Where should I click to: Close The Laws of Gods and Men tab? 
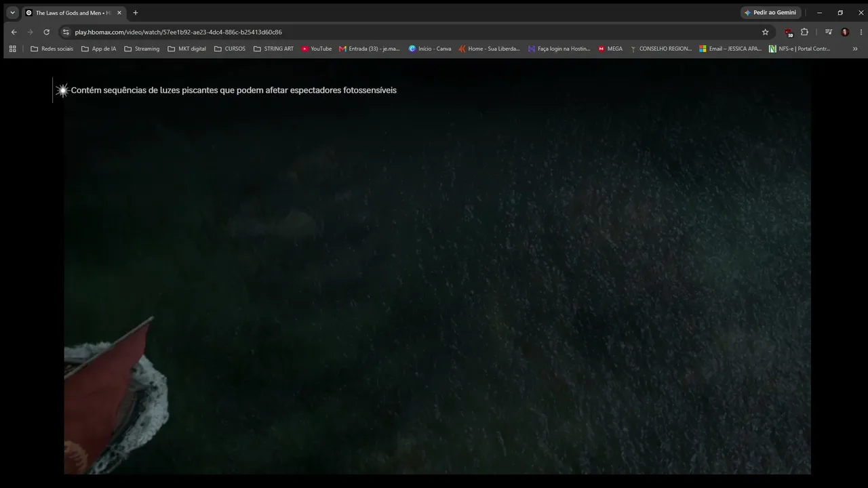(119, 13)
